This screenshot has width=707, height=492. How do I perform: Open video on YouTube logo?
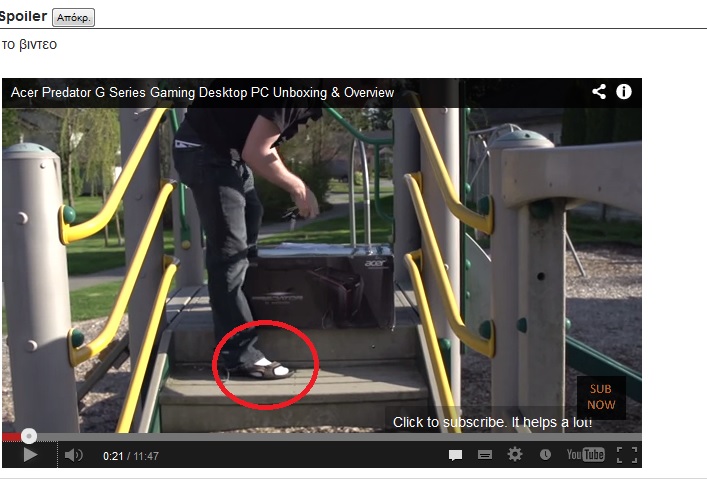[585, 455]
